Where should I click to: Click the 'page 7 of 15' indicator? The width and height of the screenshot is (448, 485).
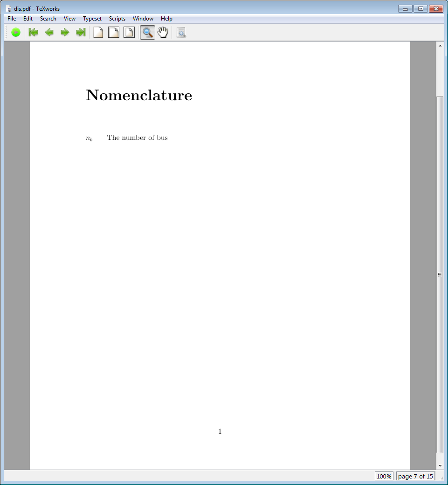[415, 476]
